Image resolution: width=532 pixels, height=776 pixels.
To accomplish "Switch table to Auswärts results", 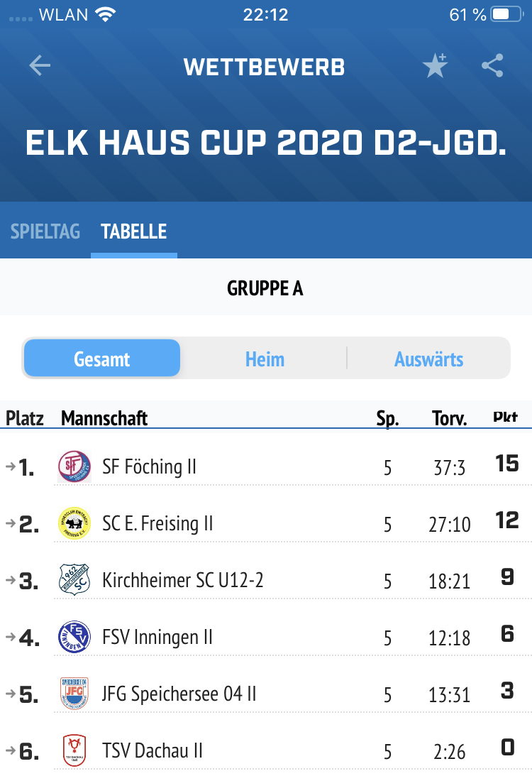I will [x=428, y=359].
